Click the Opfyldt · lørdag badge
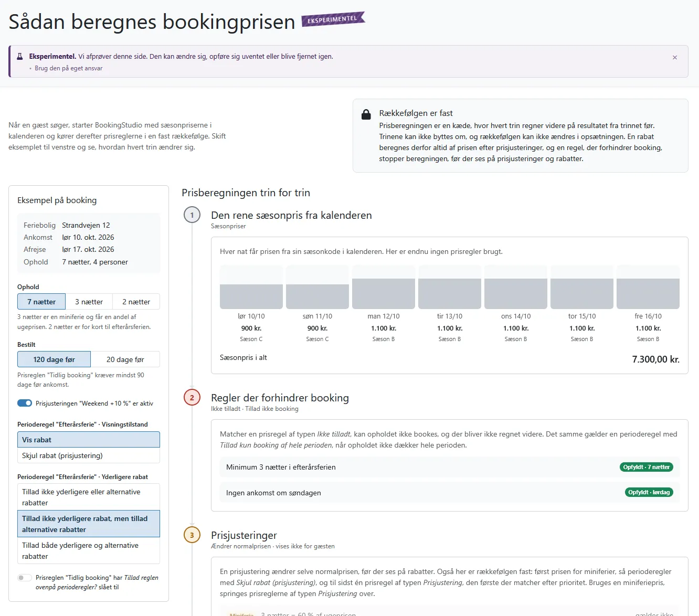 tap(649, 492)
